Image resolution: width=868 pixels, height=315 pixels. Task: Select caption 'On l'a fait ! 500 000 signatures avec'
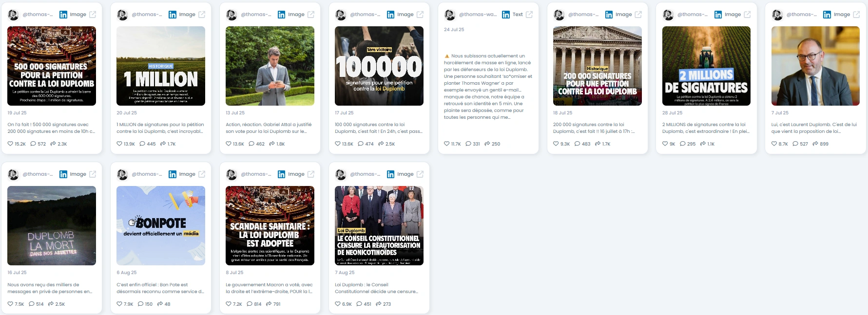click(48, 125)
